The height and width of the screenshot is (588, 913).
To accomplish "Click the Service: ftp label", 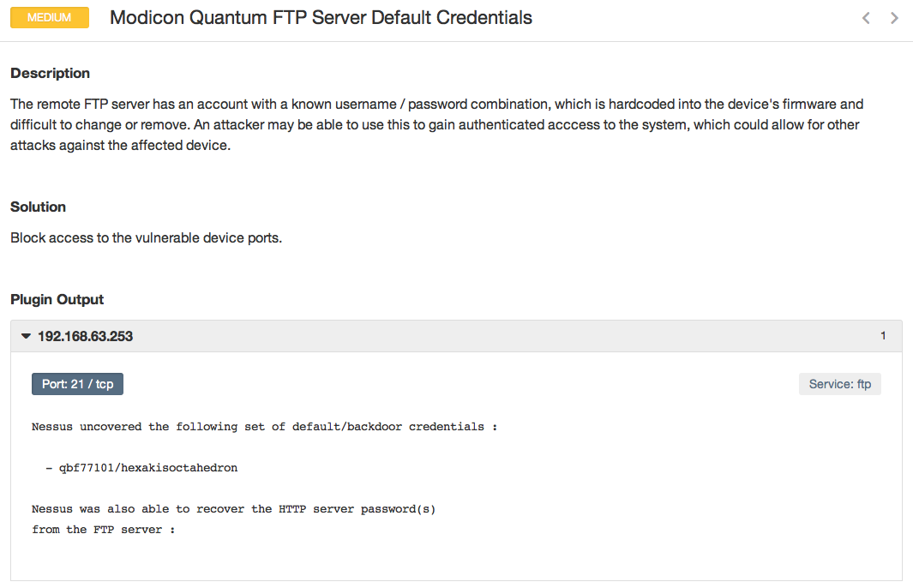I will click(x=839, y=384).
